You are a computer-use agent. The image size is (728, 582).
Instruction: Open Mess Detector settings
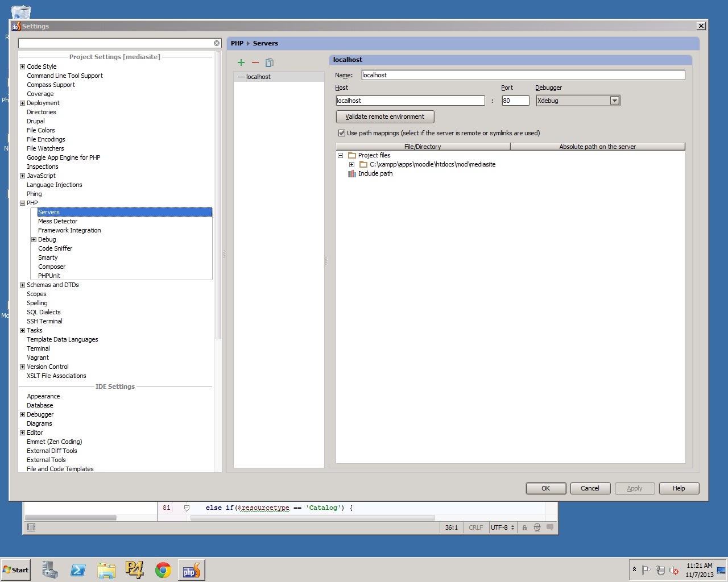coord(57,221)
